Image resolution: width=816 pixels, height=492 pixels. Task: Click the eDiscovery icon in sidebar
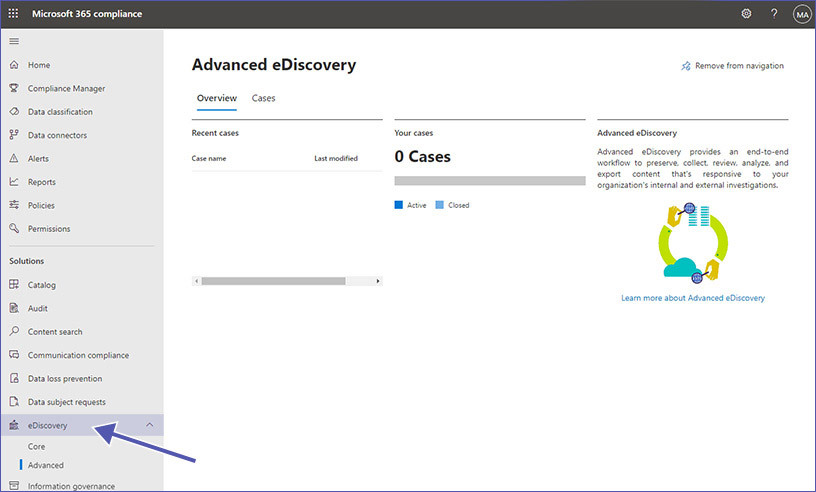point(14,425)
